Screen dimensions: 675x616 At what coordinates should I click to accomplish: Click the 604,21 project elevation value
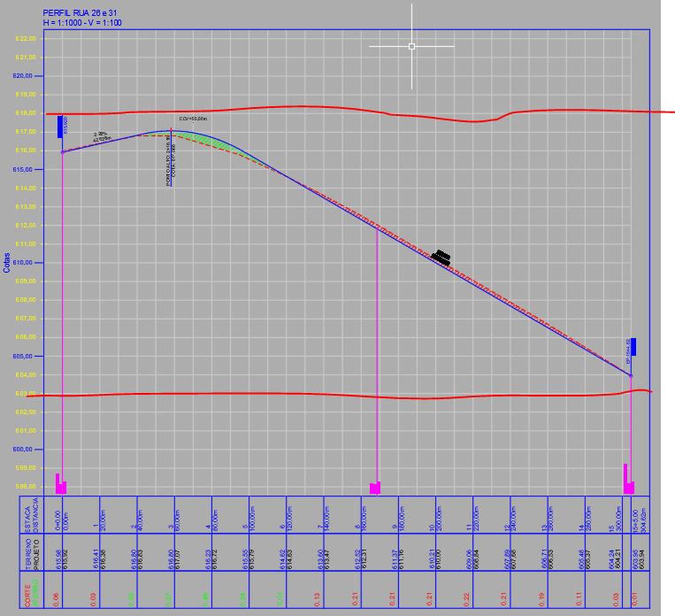(x=618, y=559)
